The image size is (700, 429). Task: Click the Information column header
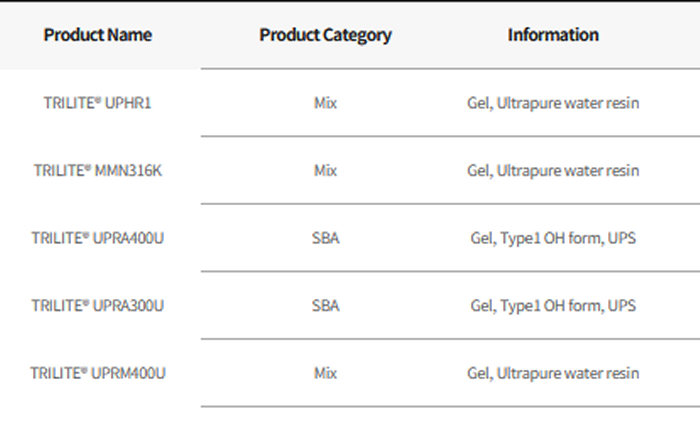pyautogui.click(x=553, y=35)
